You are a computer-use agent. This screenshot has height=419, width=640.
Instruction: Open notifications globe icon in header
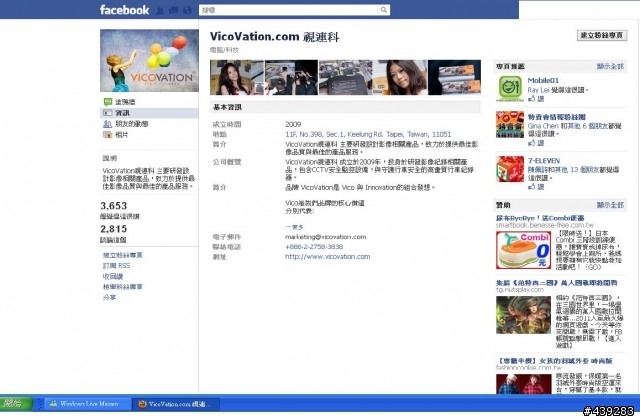coord(187,10)
